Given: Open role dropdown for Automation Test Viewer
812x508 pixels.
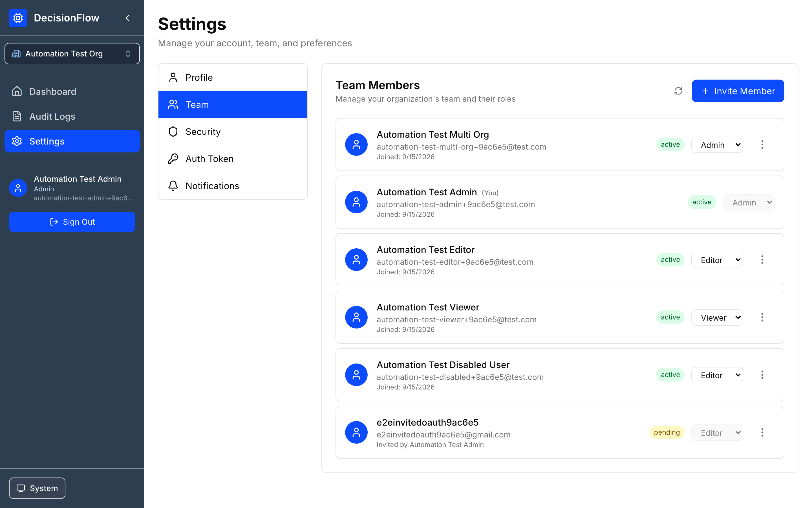Looking at the screenshot, I should click(x=717, y=317).
